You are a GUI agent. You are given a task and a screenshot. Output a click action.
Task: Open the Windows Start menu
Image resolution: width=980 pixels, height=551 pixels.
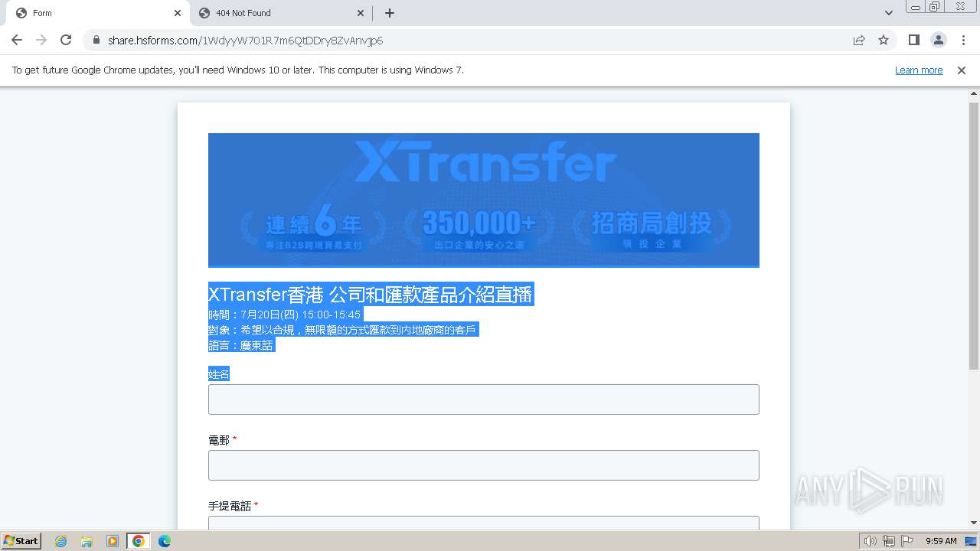point(21,541)
